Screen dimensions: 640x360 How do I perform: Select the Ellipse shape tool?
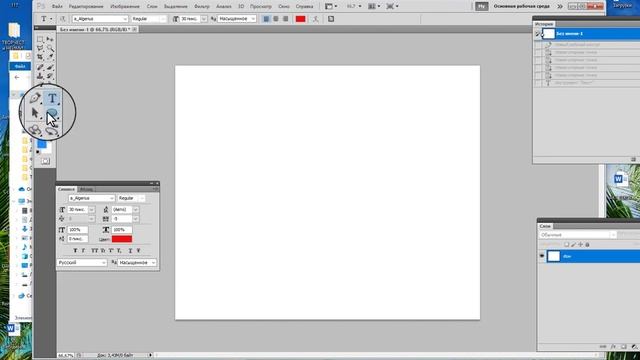click(x=52, y=113)
